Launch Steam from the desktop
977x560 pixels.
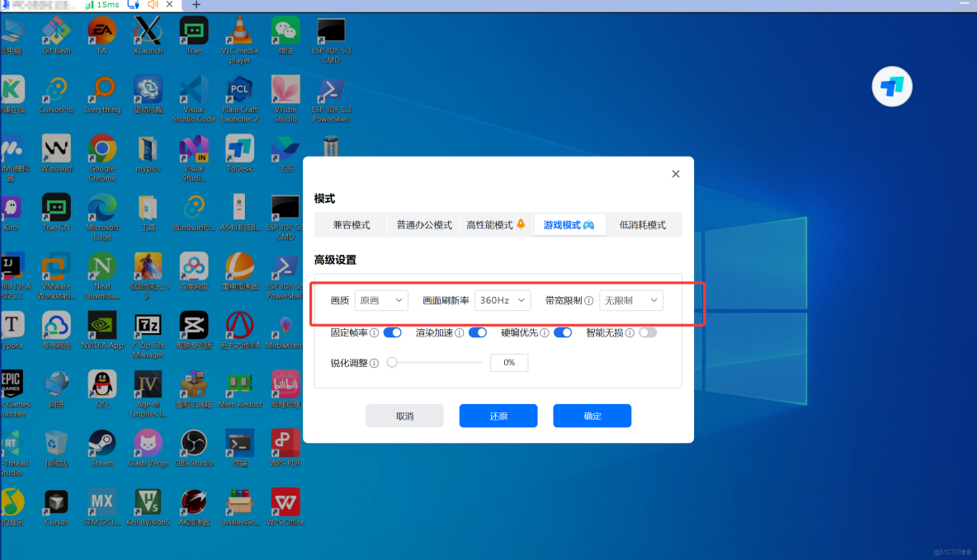[101, 442]
